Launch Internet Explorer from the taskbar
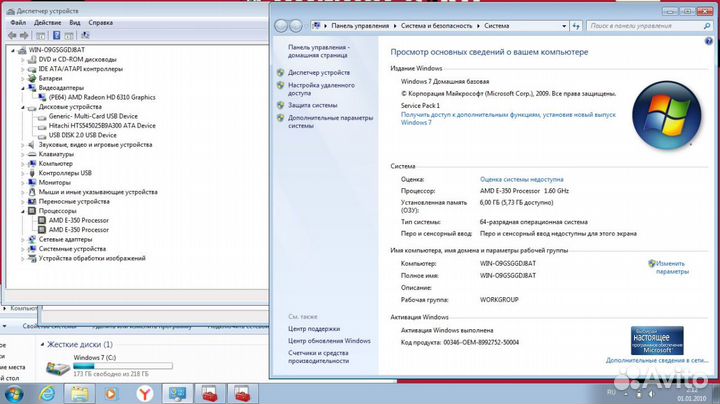The width and height of the screenshot is (720, 404). click(x=47, y=394)
